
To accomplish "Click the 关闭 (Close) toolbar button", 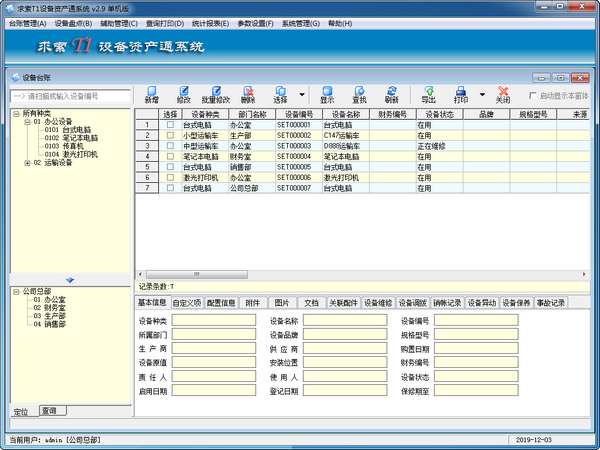I will coord(503,95).
